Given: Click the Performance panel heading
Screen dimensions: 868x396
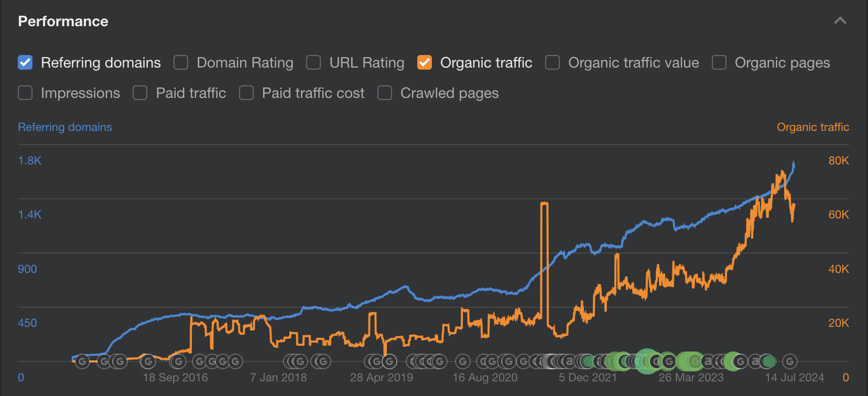Looking at the screenshot, I should pos(63,21).
